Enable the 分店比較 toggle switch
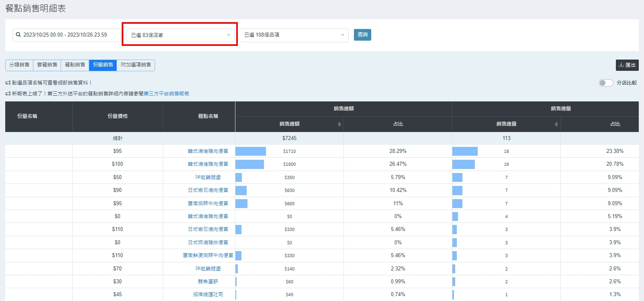The image size is (644, 301). (x=605, y=83)
